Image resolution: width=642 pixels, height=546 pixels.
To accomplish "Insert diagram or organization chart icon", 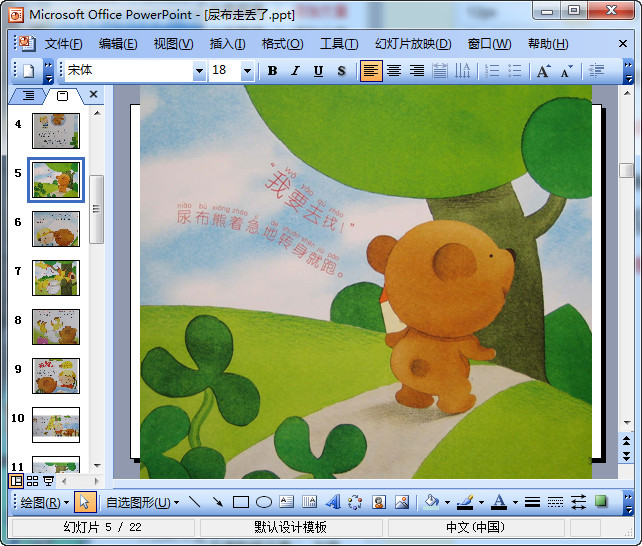I will pyautogui.click(x=355, y=502).
